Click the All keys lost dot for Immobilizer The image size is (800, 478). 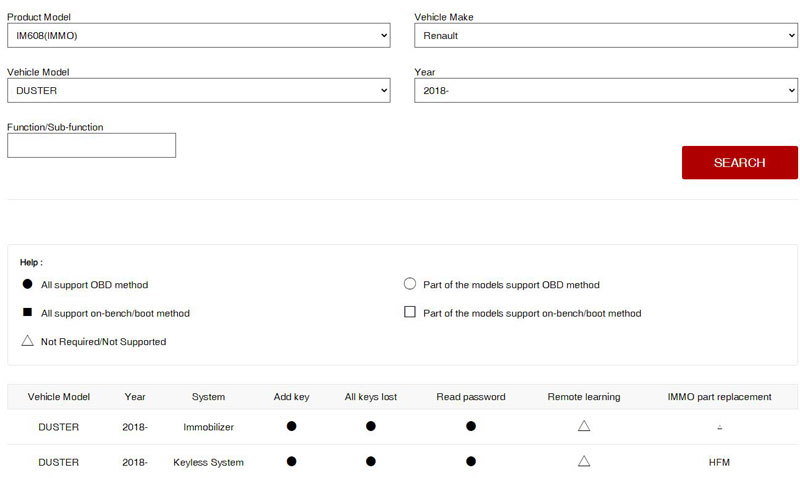370,426
